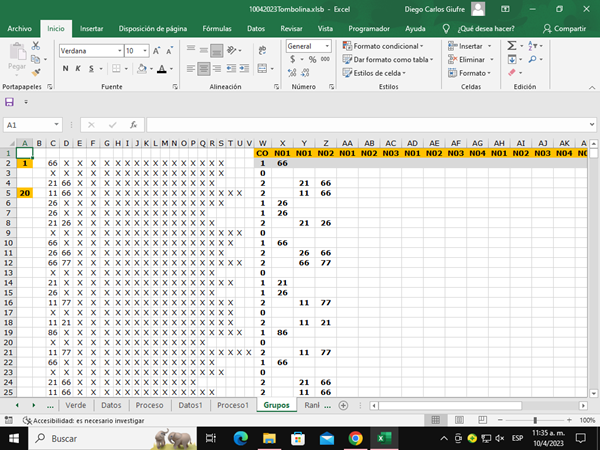The height and width of the screenshot is (450, 600).
Task: Click the Fill down icon
Action: [x=512, y=59]
